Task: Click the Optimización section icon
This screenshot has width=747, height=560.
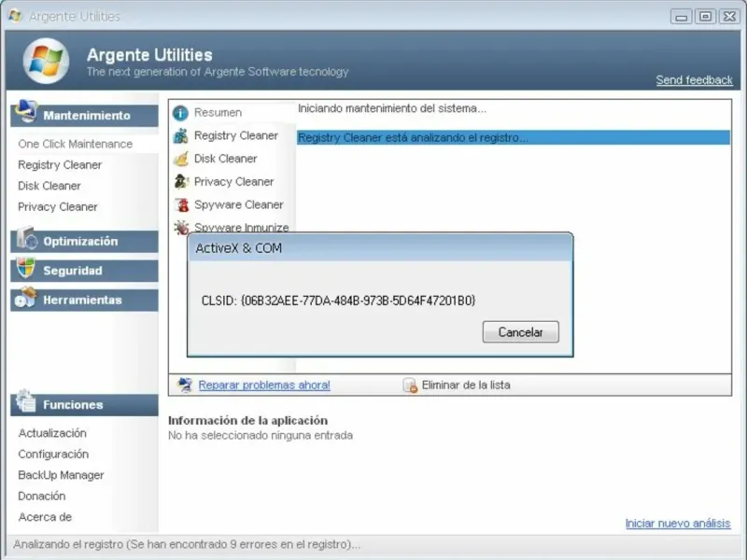Action: pos(27,238)
